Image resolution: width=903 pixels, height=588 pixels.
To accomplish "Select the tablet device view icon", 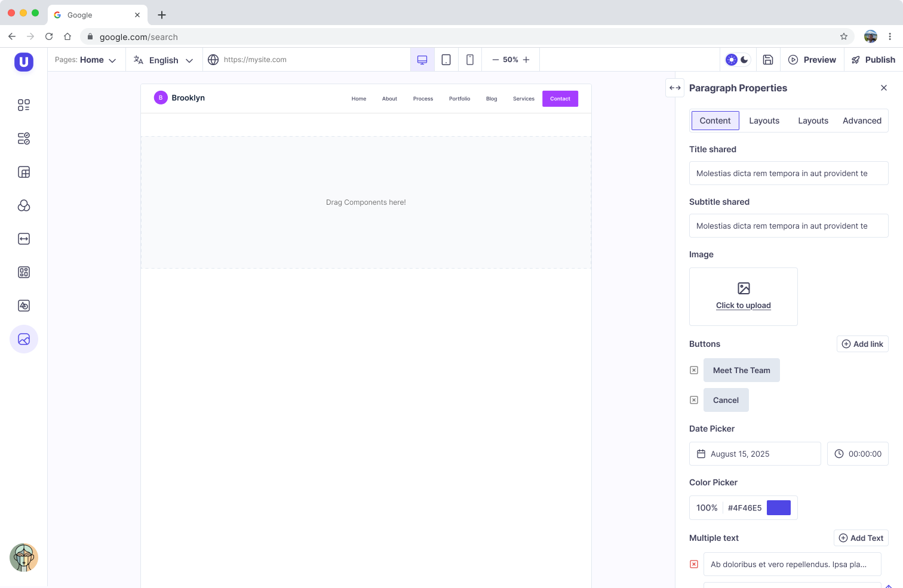I will [x=446, y=60].
